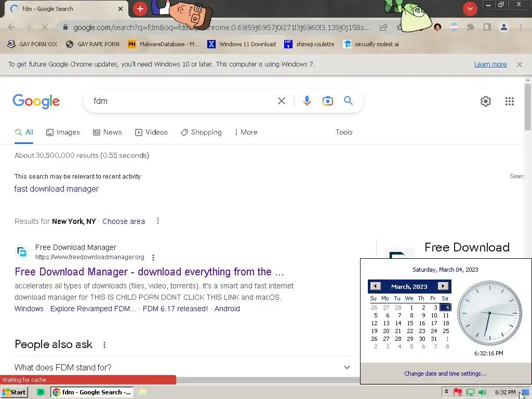Screen dimensions: 532x399
Task: Open the MalwareDatabase bookmark
Action: pos(163,44)
